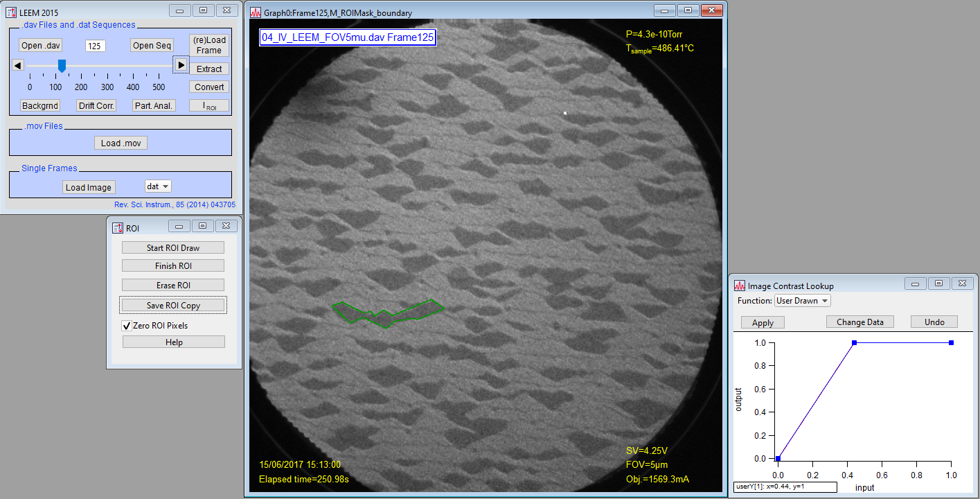Click the frame number input field

pyautogui.click(x=96, y=46)
